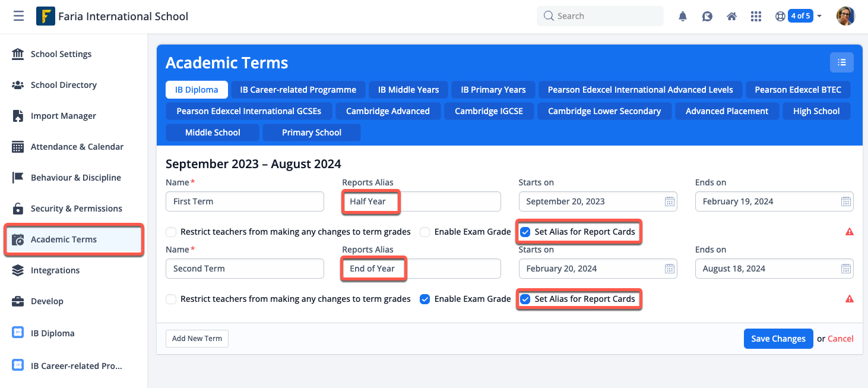This screenshot has height=388, width=868.
Task: Toggle Set Alias for Report Cards, First Term
Action: point(525,232)
